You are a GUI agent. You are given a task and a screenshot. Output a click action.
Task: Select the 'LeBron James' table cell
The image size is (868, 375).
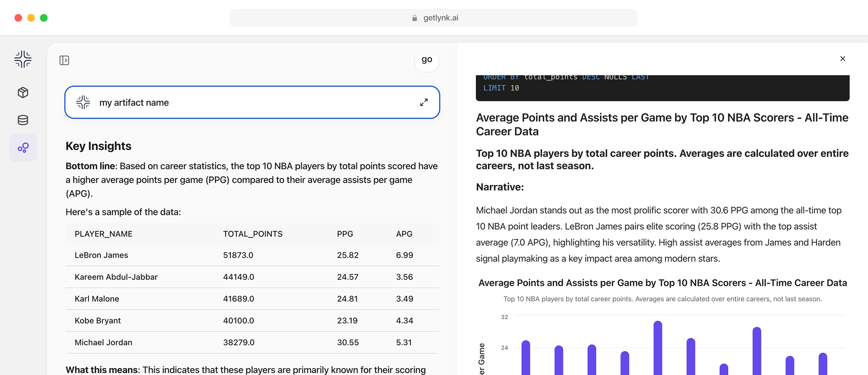click(x=101, y=255)
